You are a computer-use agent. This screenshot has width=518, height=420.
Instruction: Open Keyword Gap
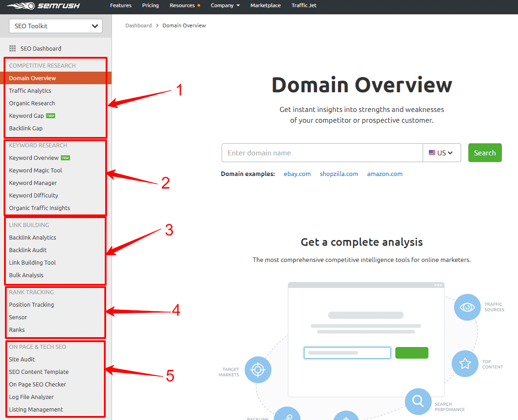point(26,116)
